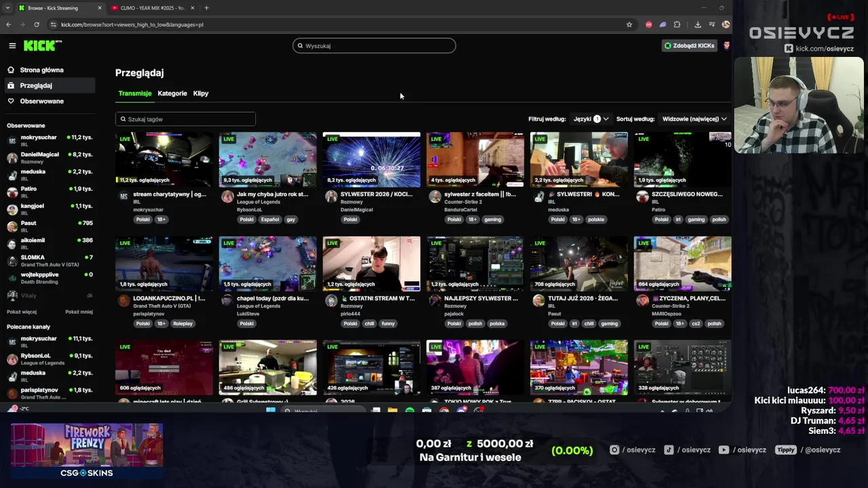Viewport: 868px width, 488px height.
Task: Switch to the CLIMO - YEAR MIX browser tab
Action: (151, 8)
